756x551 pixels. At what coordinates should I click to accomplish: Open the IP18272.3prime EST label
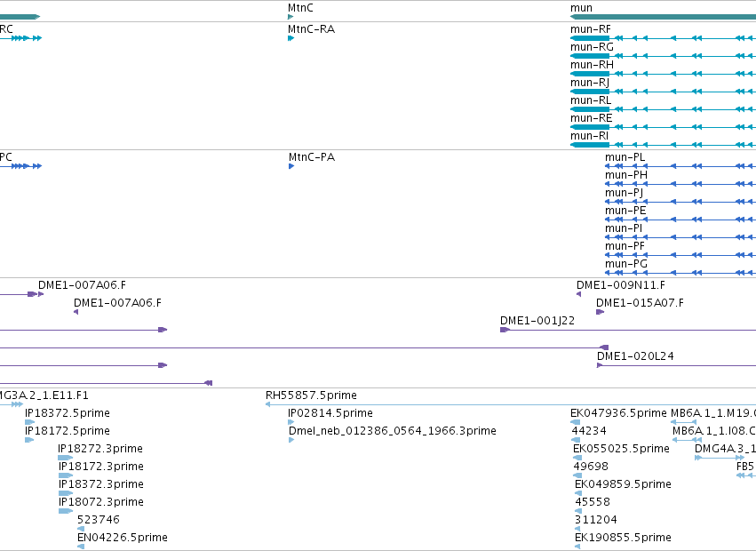click(100, 449)
